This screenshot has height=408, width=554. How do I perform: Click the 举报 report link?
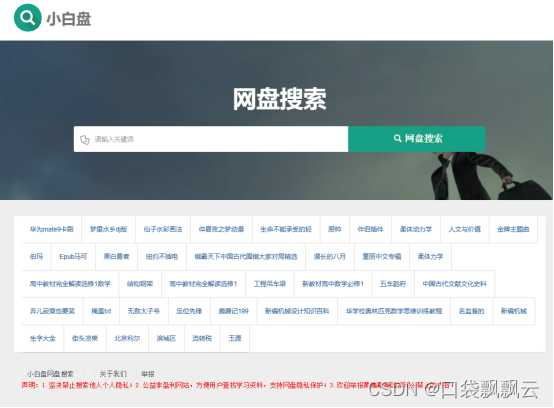tap(148, 374)
